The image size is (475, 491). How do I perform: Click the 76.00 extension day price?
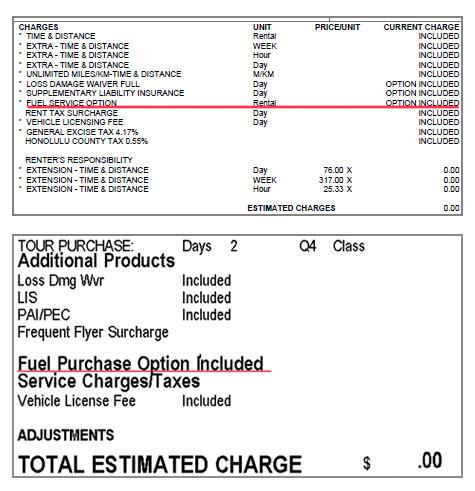(x=333, y=170)
